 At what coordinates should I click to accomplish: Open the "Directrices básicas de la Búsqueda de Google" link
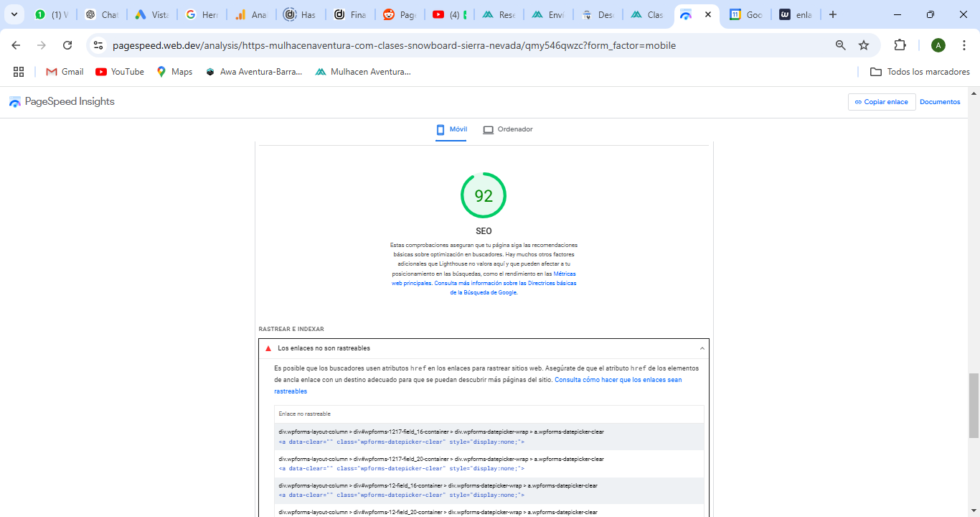point(513,288)
